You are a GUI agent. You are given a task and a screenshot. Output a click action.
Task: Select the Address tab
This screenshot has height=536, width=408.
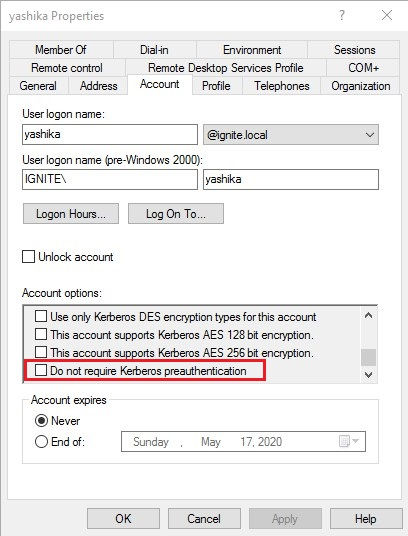tap(98, 85)
